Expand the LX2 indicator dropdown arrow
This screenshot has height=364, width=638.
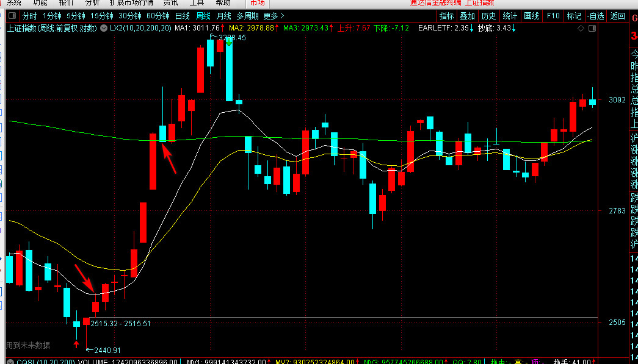[103, 28]
